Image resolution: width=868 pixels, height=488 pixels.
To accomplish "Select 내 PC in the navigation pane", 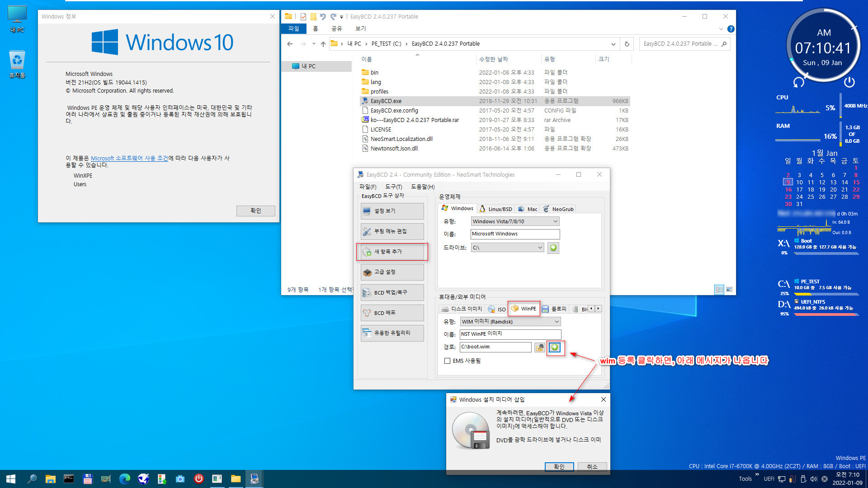I will tap(316, 66).
